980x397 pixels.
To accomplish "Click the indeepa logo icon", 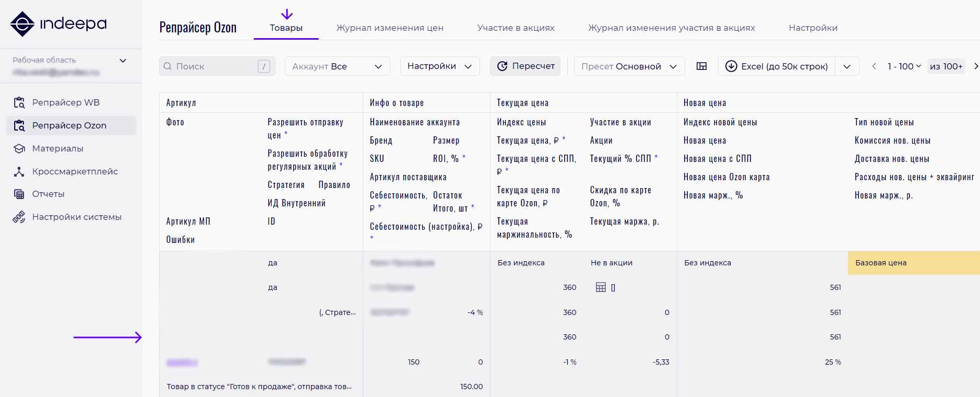I will 22,24.
